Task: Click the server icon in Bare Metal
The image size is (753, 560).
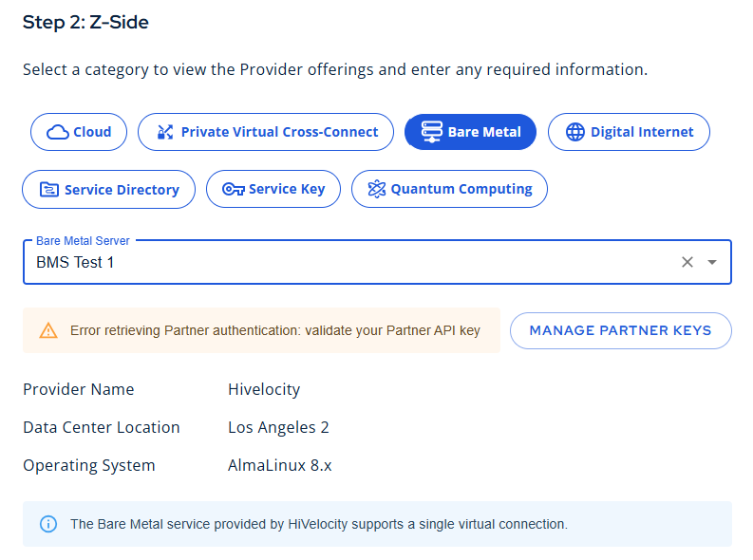Action: click(432, 132)
